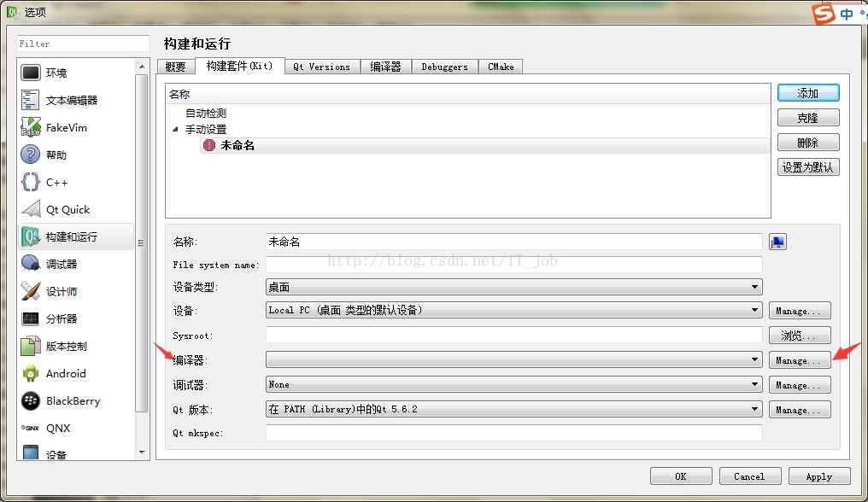The image size is (868, 502).
Task: Click the 设置为默认 set default button
Action: (x=808, y=167)
